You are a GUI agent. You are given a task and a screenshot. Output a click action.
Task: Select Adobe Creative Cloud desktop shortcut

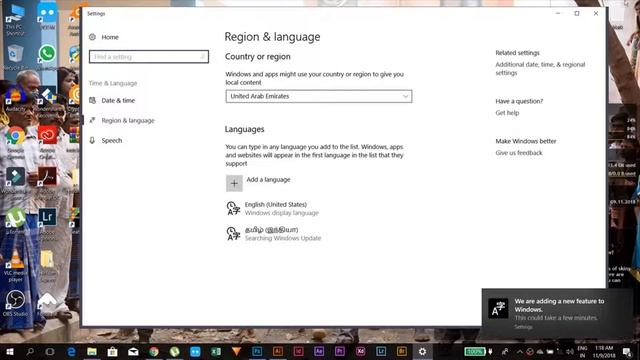pos(48,142)
